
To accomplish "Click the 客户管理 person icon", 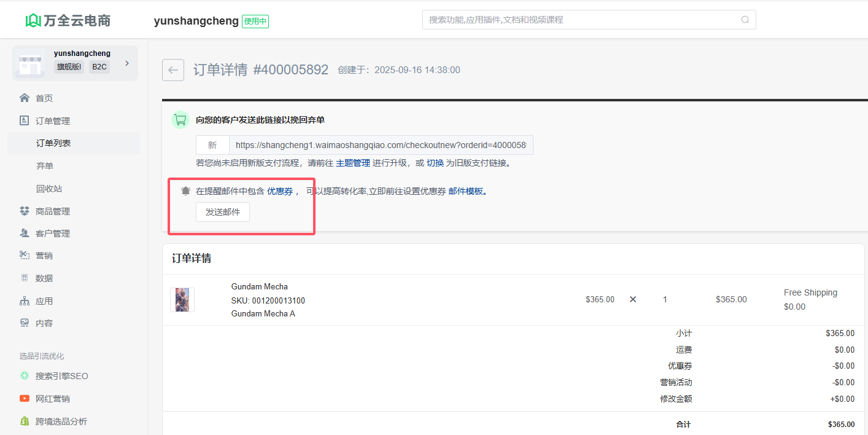I will pos(25,233).
